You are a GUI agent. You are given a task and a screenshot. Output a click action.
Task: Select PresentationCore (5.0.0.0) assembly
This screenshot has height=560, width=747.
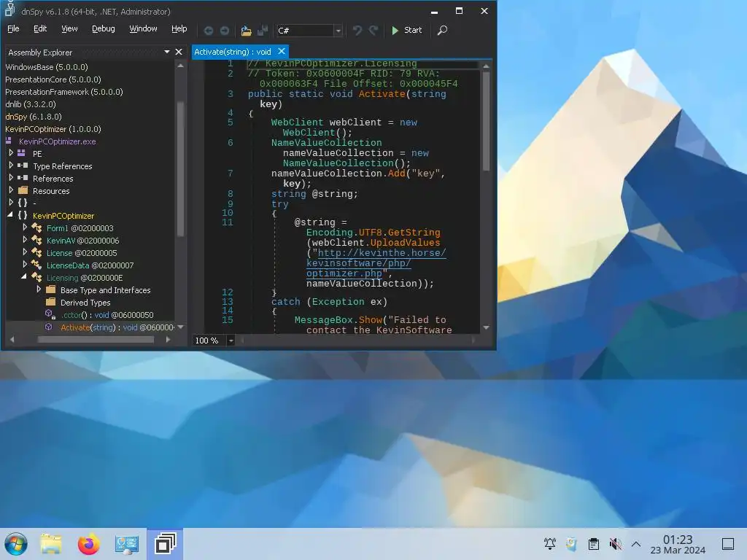click(x=53, y=79)
